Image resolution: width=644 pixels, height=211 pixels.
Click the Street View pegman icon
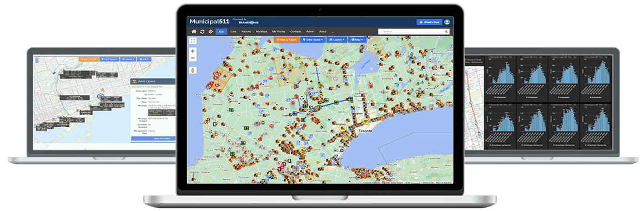point(193,70)
